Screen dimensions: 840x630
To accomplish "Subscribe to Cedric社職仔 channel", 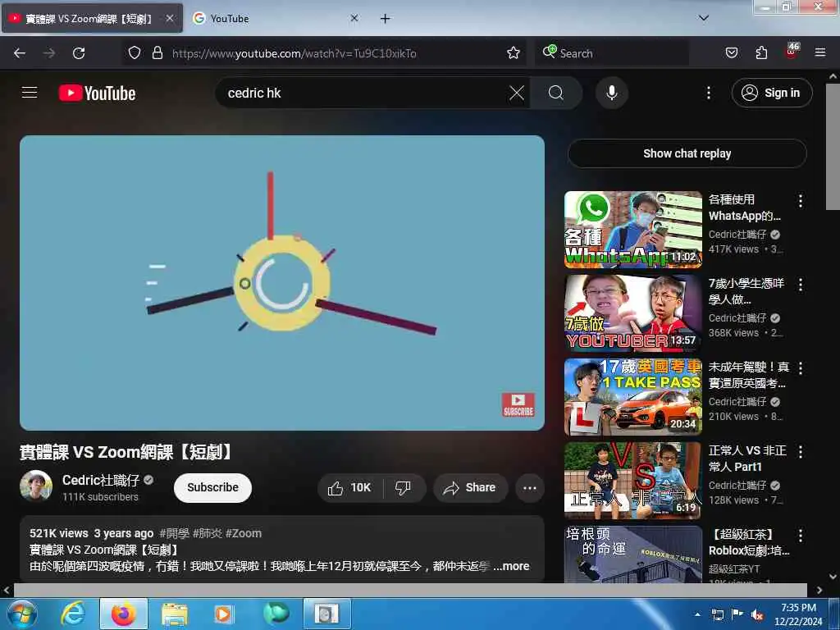I will click(x=212, y=487).
